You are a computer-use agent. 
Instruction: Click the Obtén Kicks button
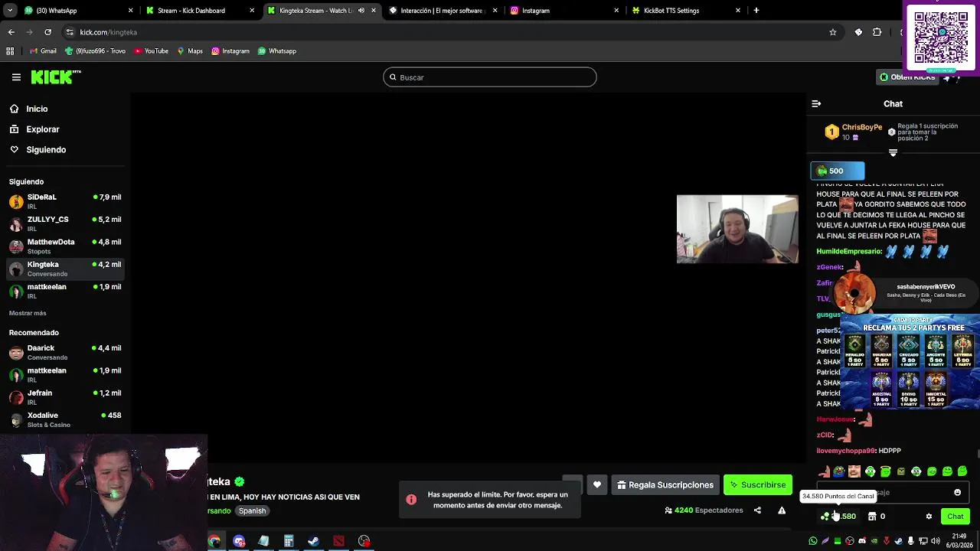point(908,77)
